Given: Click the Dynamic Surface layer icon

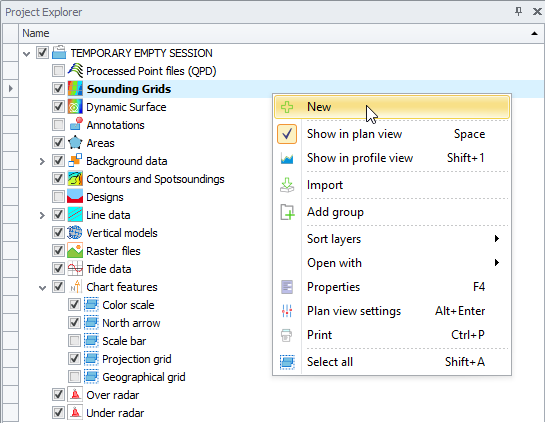Looking at the screenshot, I should point(75,107).
